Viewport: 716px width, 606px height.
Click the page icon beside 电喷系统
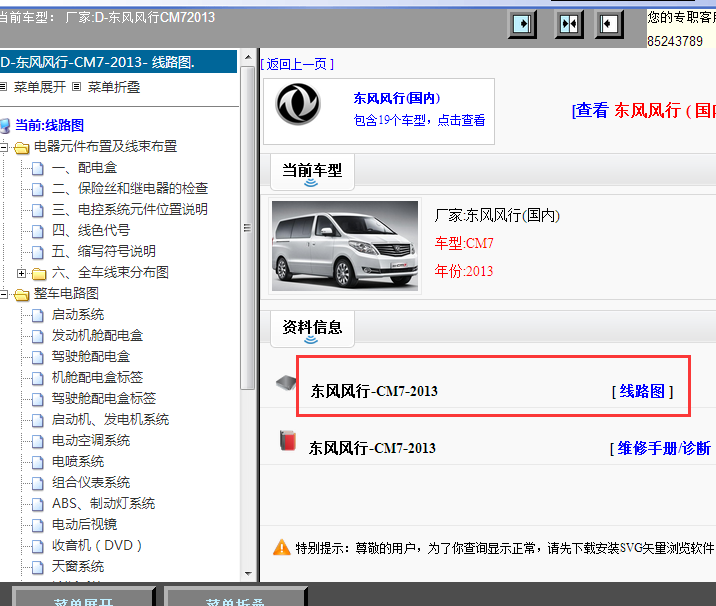[x=38, y=463]
